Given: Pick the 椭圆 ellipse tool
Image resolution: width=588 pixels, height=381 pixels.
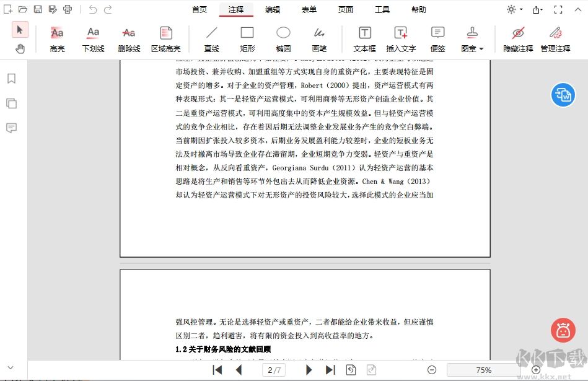Looking at the screenshot, I should (x=283, y=40).
